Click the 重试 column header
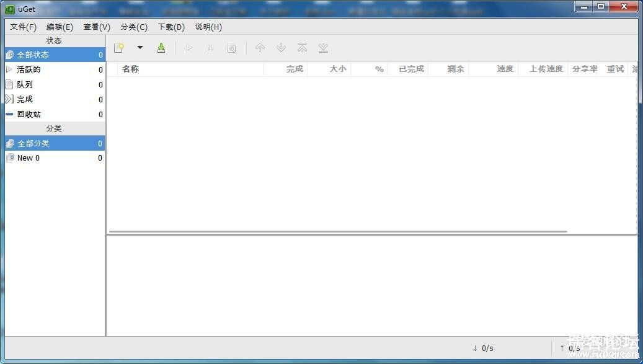 612,69
